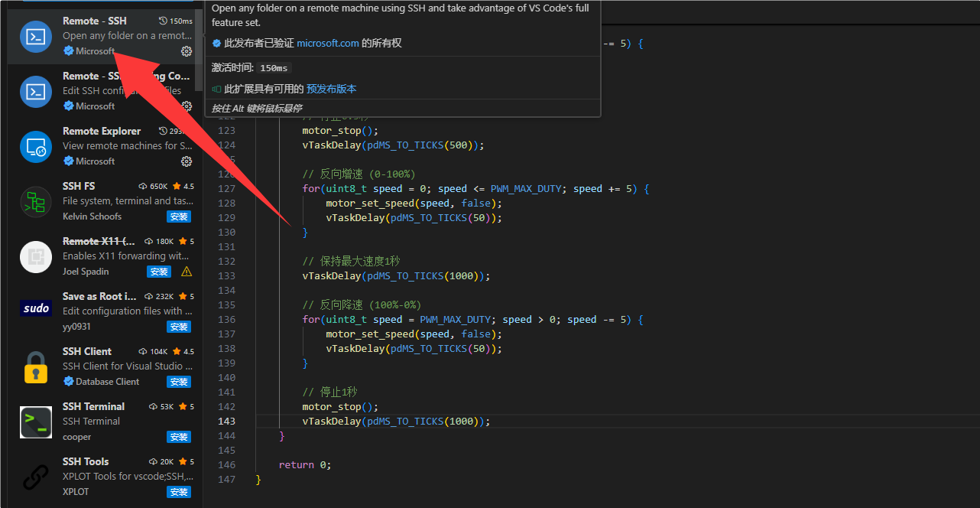980x508 pixels.
Task: Select the Remote - SSH extension title
Action: pos(95,21)
